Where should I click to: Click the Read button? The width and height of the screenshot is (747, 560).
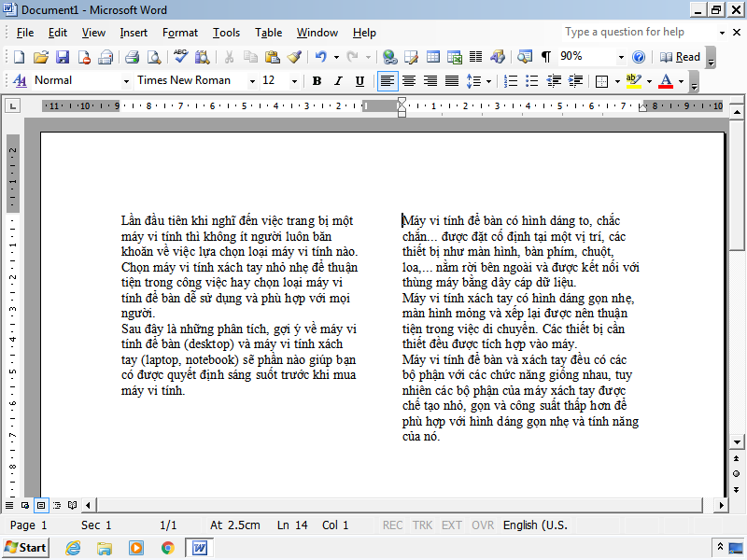coord(681,57)
